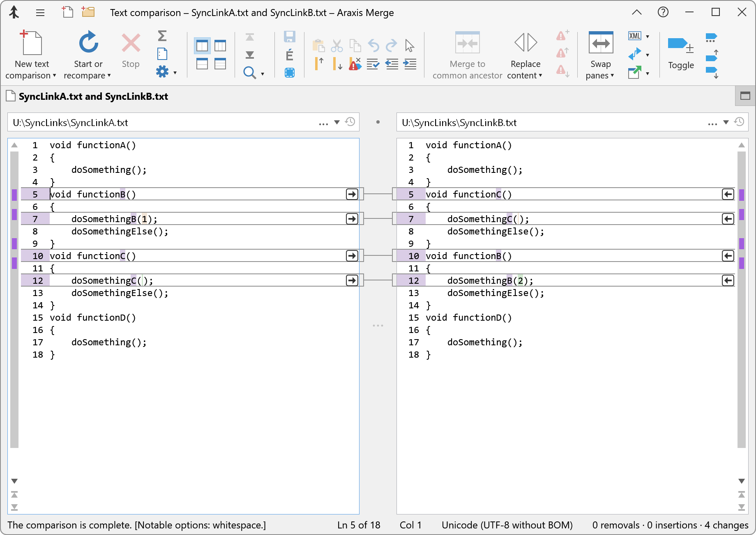Open the XML syntax highlighting dropdown

[648, 36]
